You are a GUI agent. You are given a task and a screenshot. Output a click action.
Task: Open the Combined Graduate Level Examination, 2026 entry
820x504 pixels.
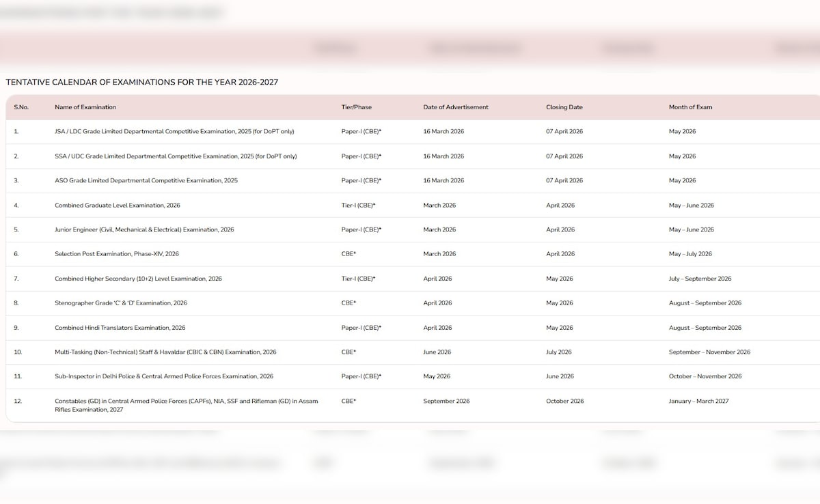pyautogui.click(x=117, y=206)
